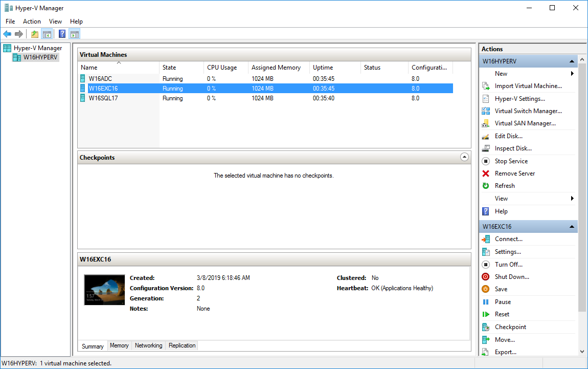Screen dimensions: 588x369
Task: Click the back arrow toolbar icon
Action: pyautogui.click(x=7, y=34)
